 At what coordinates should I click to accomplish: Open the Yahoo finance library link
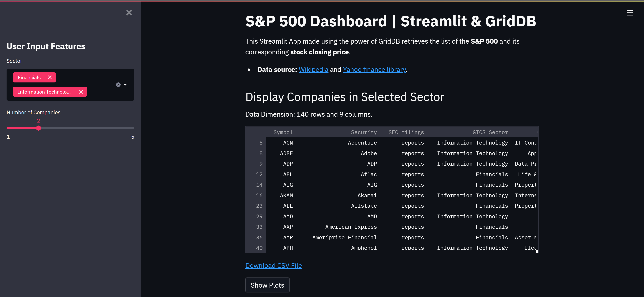374,69
